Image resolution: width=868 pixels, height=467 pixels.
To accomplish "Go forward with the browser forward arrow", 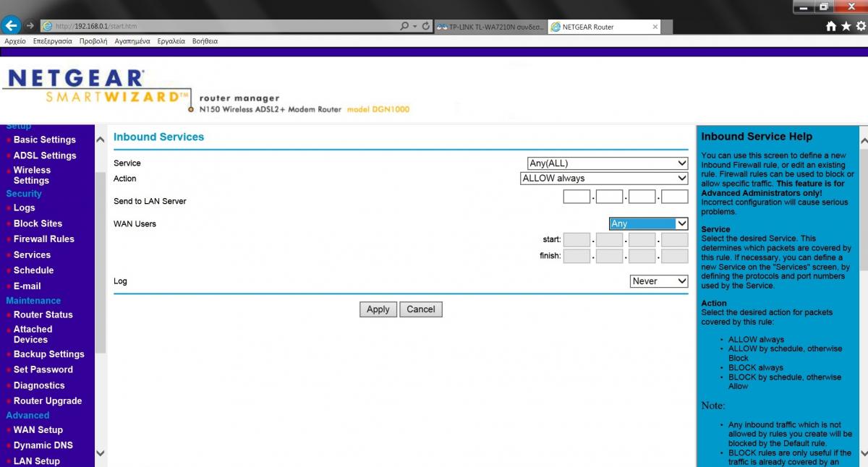I will [x=30, y=26].
